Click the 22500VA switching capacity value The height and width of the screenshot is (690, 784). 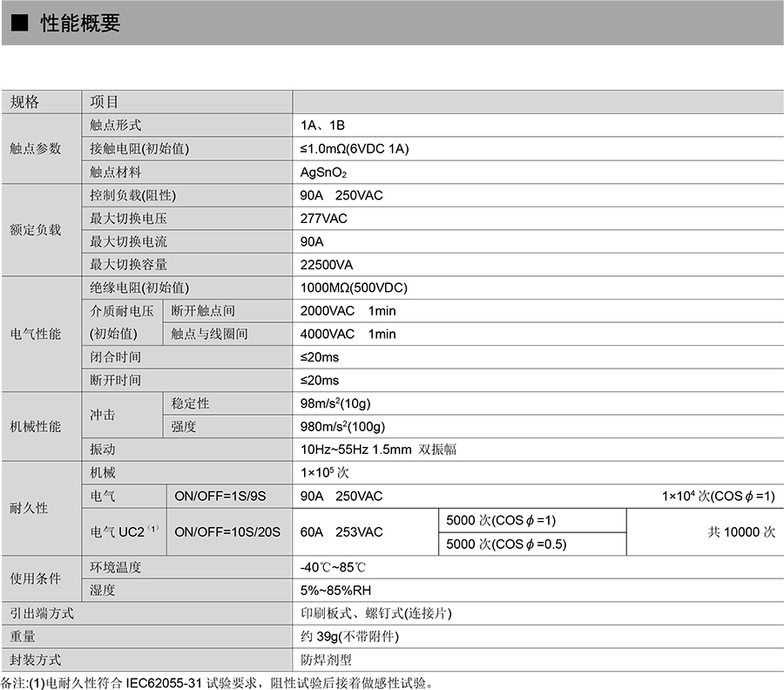327,265
